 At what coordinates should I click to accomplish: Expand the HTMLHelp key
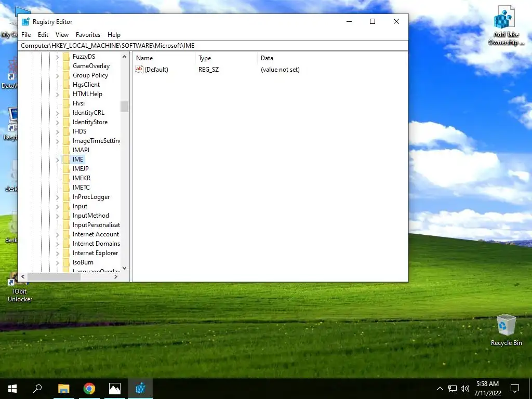pos(57,95)
